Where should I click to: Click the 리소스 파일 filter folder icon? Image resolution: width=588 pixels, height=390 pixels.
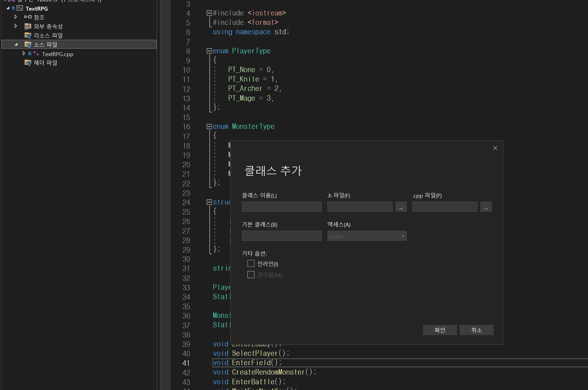click(28, 35)
